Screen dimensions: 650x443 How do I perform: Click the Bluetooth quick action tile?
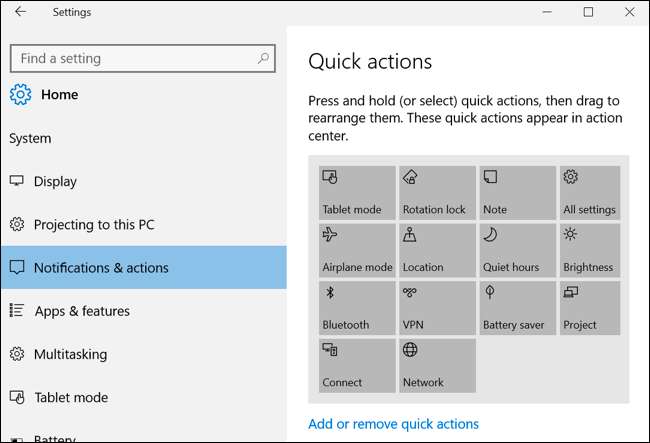click(357, 307)
